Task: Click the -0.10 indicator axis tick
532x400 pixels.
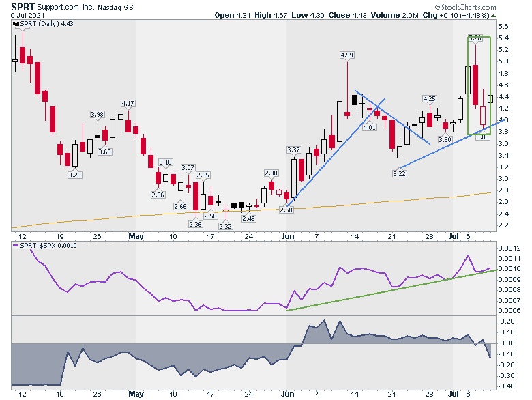Action: click(x=506, y=354)
